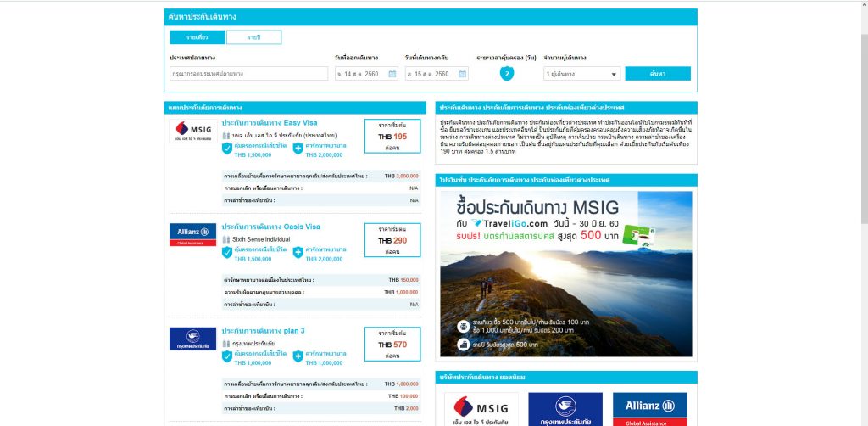The width and height of the screenshot is (868, 426).
Task: Click the Allianz logo beside Oasis Visa
Action: point(192,233)
